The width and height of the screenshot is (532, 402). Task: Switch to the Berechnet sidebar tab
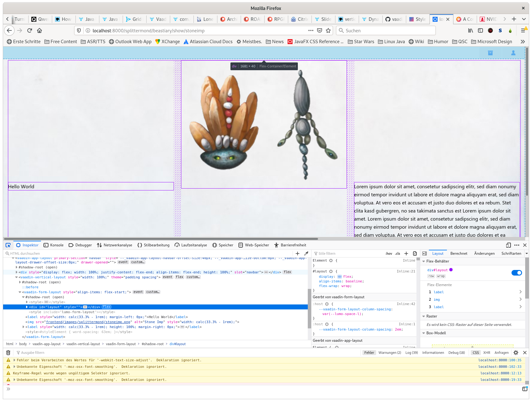(459, 254)
